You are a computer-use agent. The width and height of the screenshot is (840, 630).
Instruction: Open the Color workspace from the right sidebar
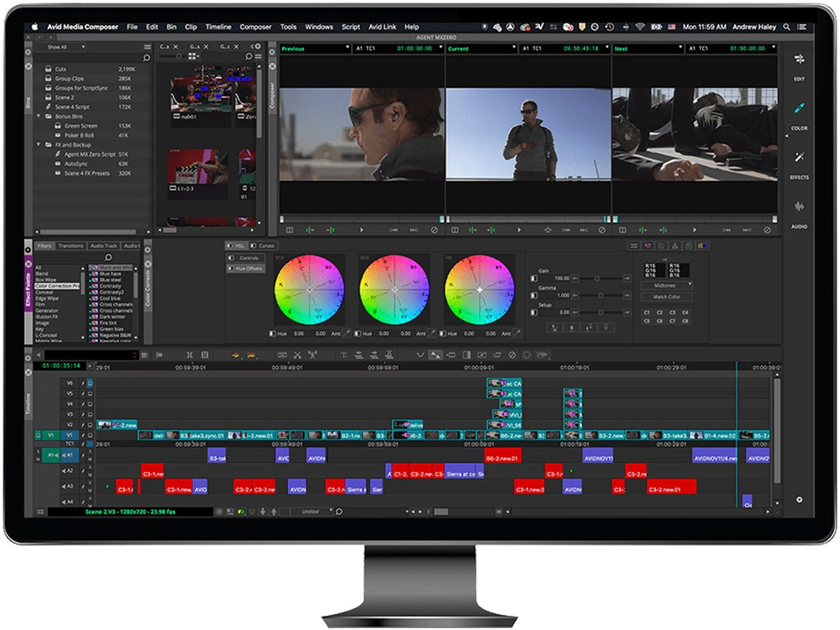[x=799, y=107]
